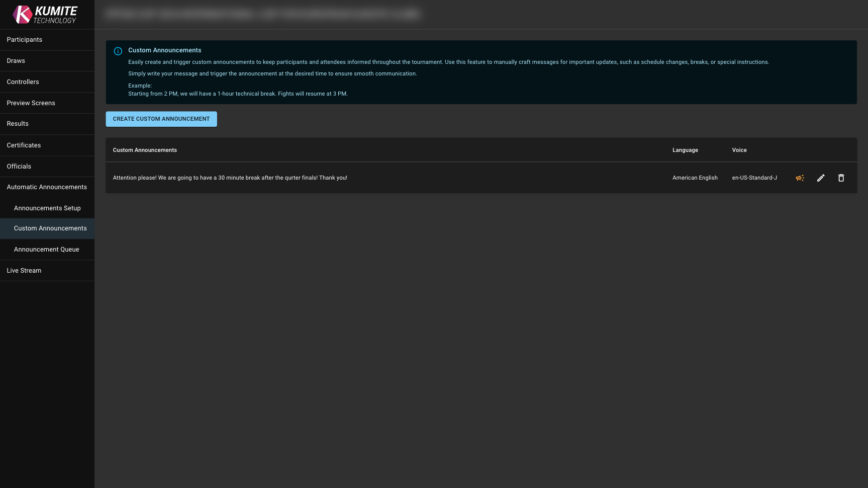The image size is (868, 488).
Task: Select Custom Announcements submenu item
Action: [x=50, y=228]
